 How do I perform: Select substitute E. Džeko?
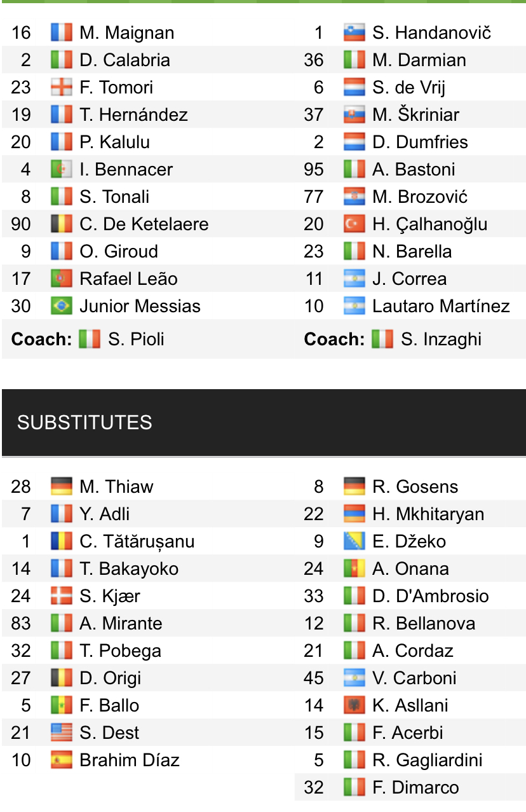click(x=409, y=541)
